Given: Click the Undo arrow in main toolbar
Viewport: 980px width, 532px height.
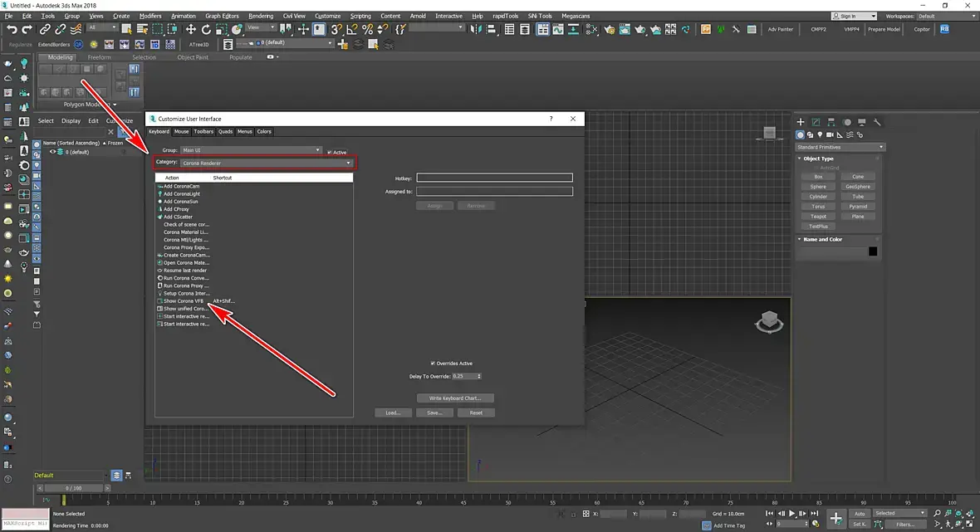Looking at the screenshot, I should pos(12,29).
